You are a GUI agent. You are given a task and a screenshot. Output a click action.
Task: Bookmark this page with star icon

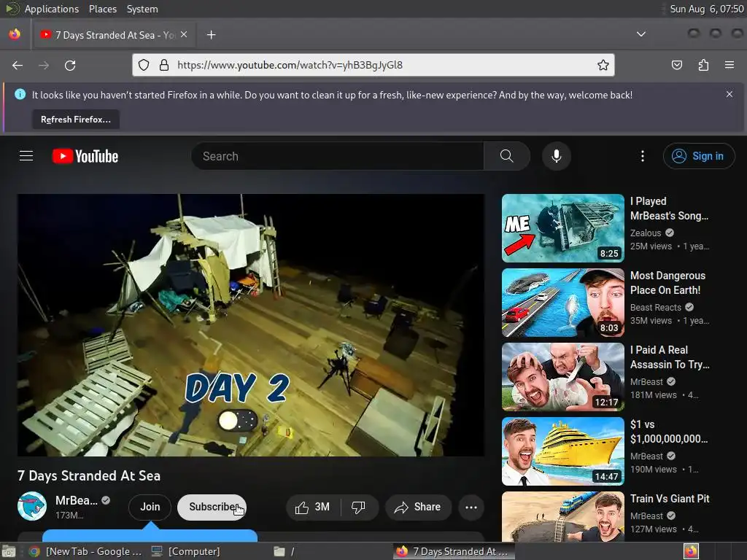pyautogui.click(x=603, y=65)
